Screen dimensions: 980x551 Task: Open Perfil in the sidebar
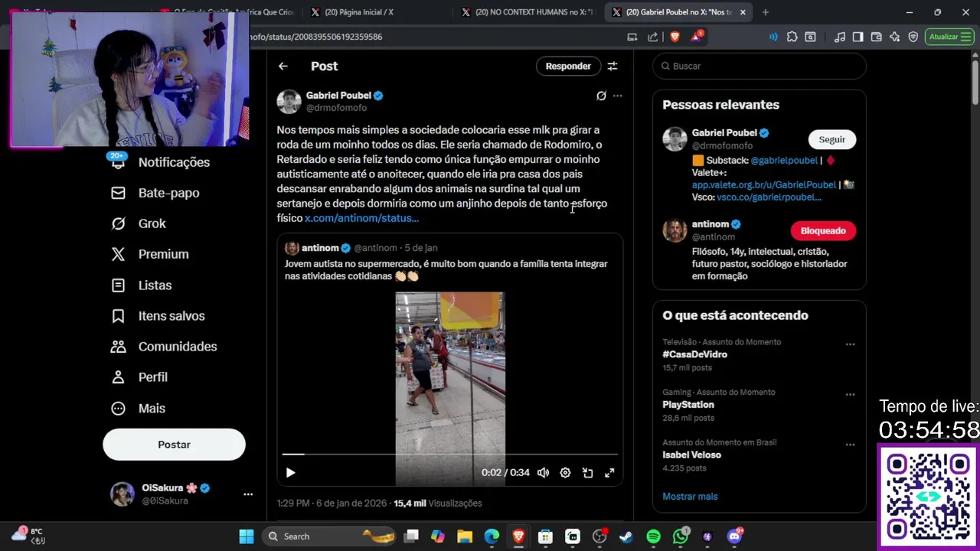[x=139, y=377]
